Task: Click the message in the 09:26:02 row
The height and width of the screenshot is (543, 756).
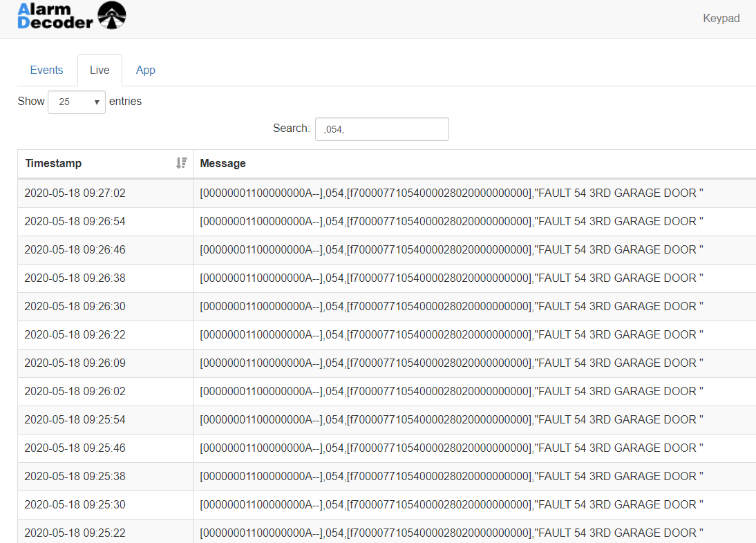Action: pyautogui.click(x=451, y=391)
